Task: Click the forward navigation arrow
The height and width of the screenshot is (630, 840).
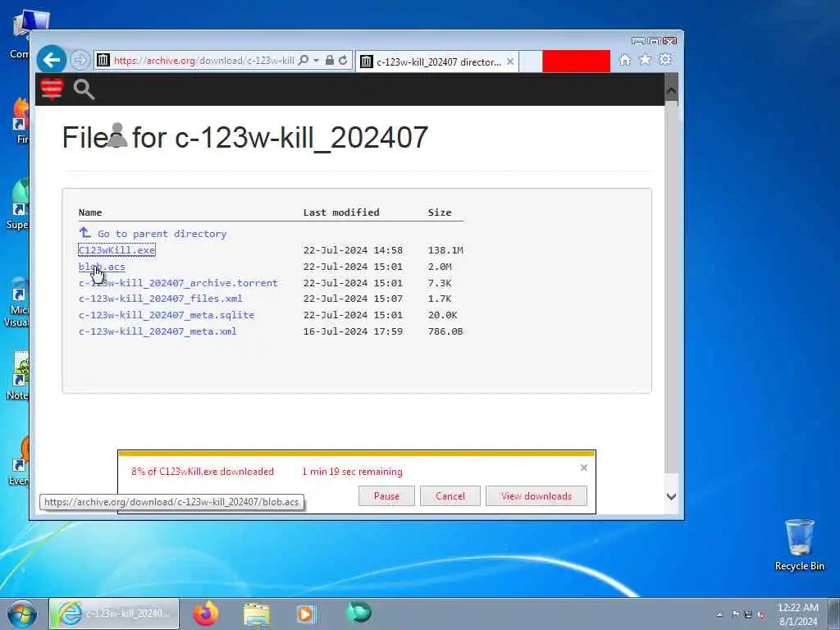Action: tap(80, 60)
